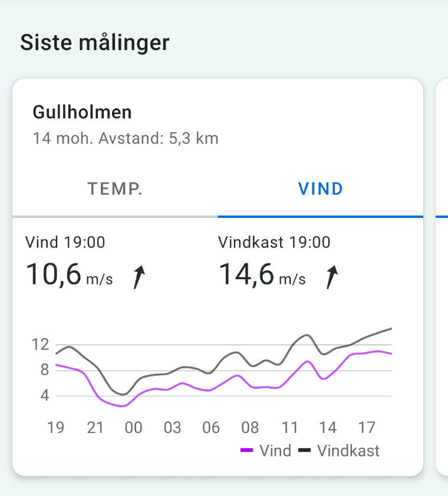Select the VIND tab

pos(321,189)
